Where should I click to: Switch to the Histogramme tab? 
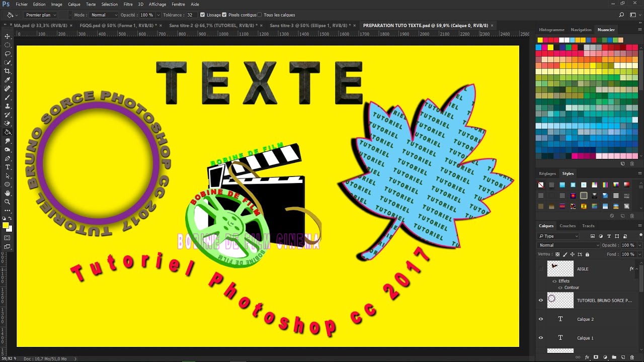pos(551,30)
